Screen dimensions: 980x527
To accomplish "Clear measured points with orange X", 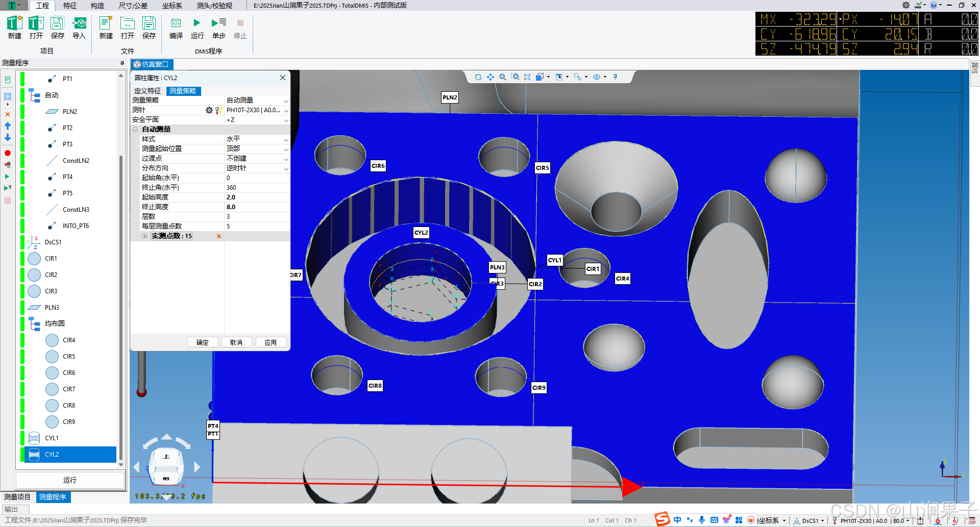I will (x=219, y=236).
